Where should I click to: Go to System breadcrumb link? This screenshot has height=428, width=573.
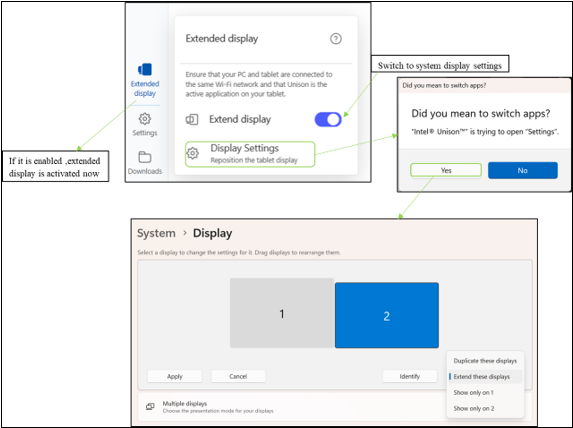(x=156, y=233)
